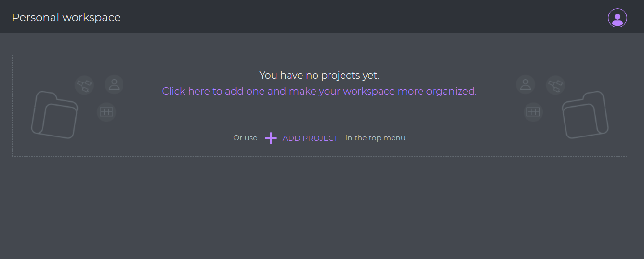Click the 'Personal workspace' title
The height and width of the screenshot is (259, 644).
click(x=66, y=18)
